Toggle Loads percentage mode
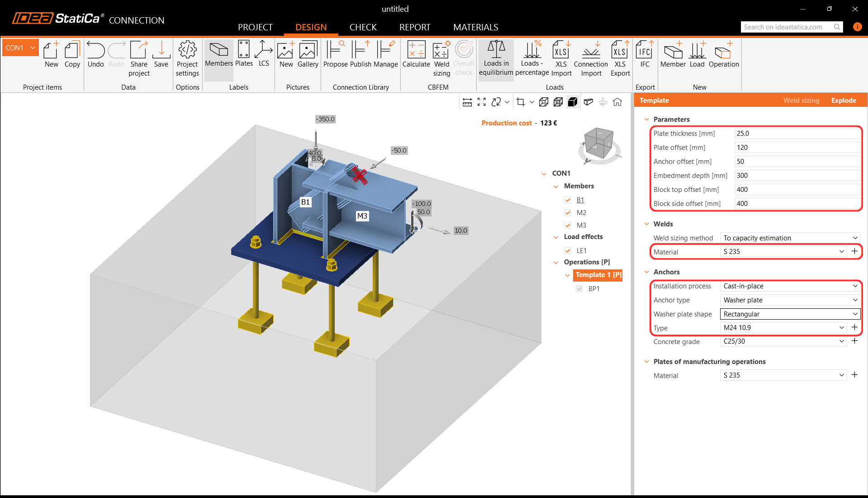Viewport: 868px width, 498px height. 532,59
